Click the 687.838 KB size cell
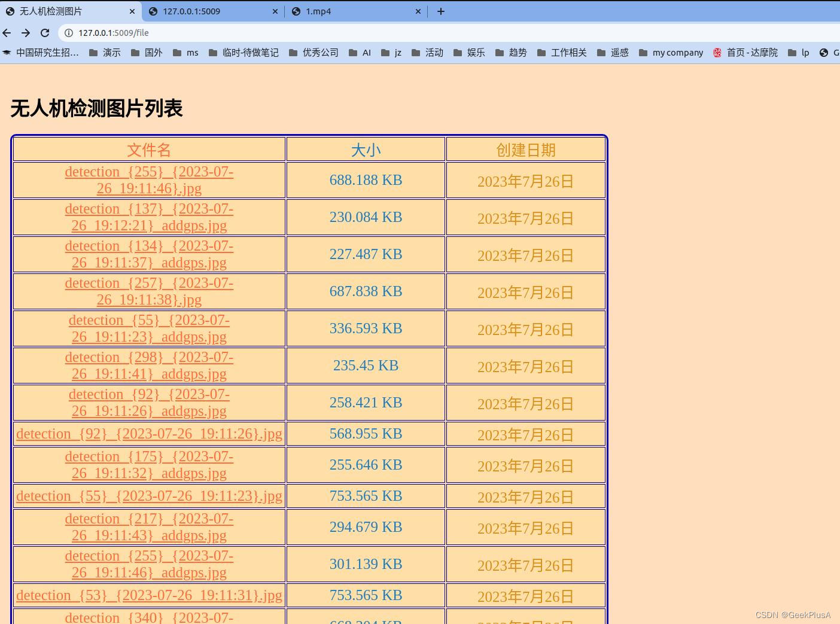 pos(366,291)
